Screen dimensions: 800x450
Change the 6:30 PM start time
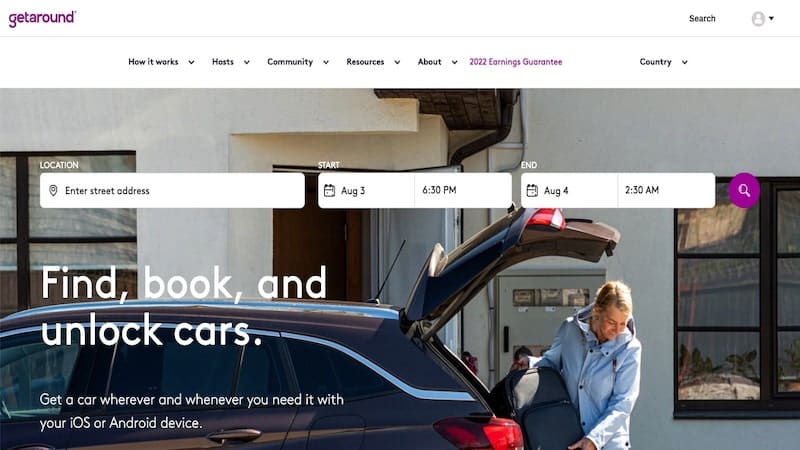[x=463, y=190]
